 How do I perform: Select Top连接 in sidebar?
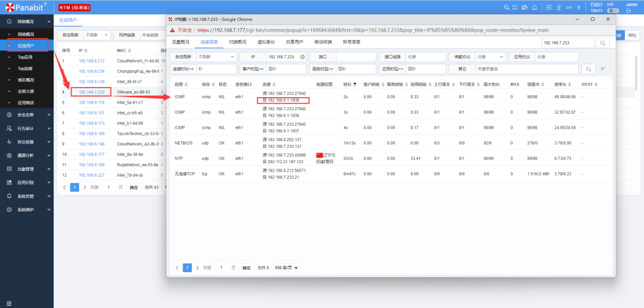[x=24, y=69]
